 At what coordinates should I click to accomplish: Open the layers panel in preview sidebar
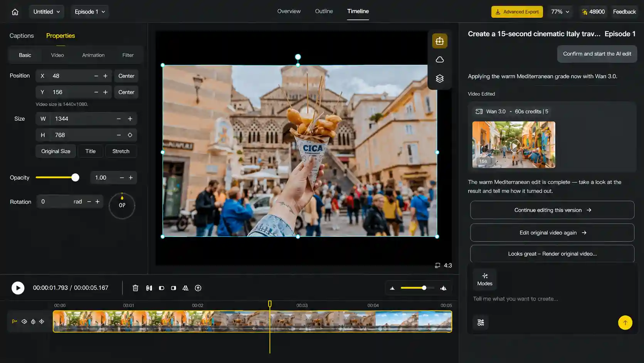[440, 79]
